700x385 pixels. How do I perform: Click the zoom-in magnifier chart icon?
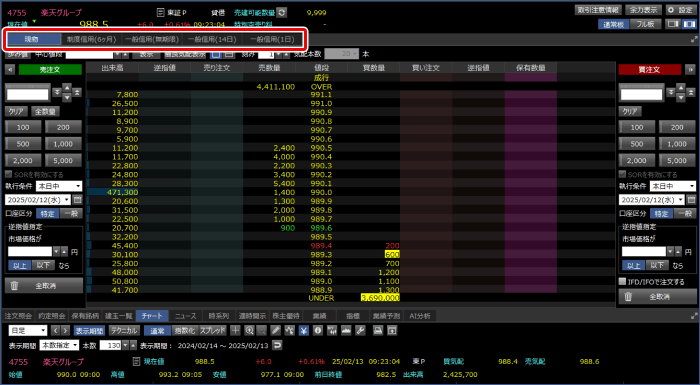pyautogui.click(x=249, y=331)
